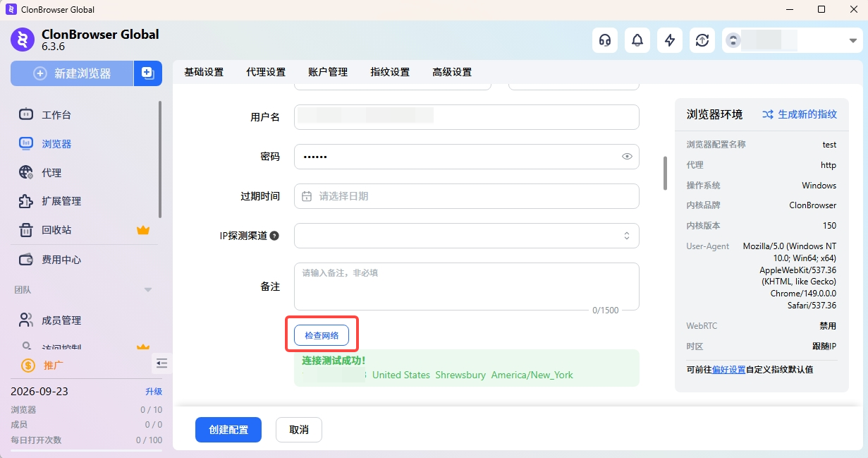Open the account profile dropdown

(792, 40)
